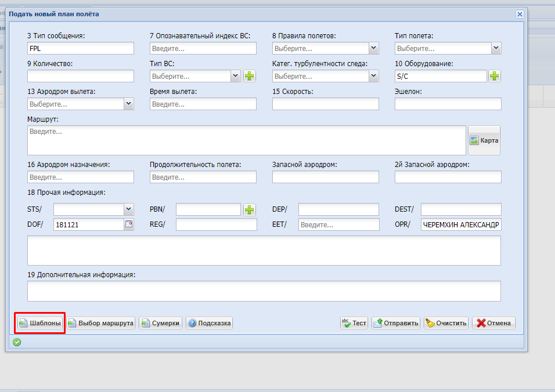555x392 pixels.
Task: Focus the Опознавательный индекс ВС input field
Action: 203,49
